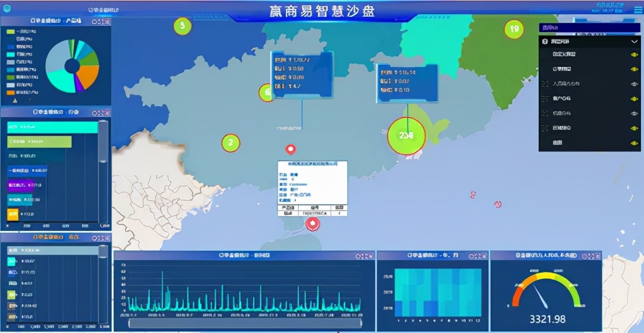Image resolution: width=644 pixels, height=333 pixels.
Task: Click the heatmap grid in the year-month panel
Action: (438, 292)
